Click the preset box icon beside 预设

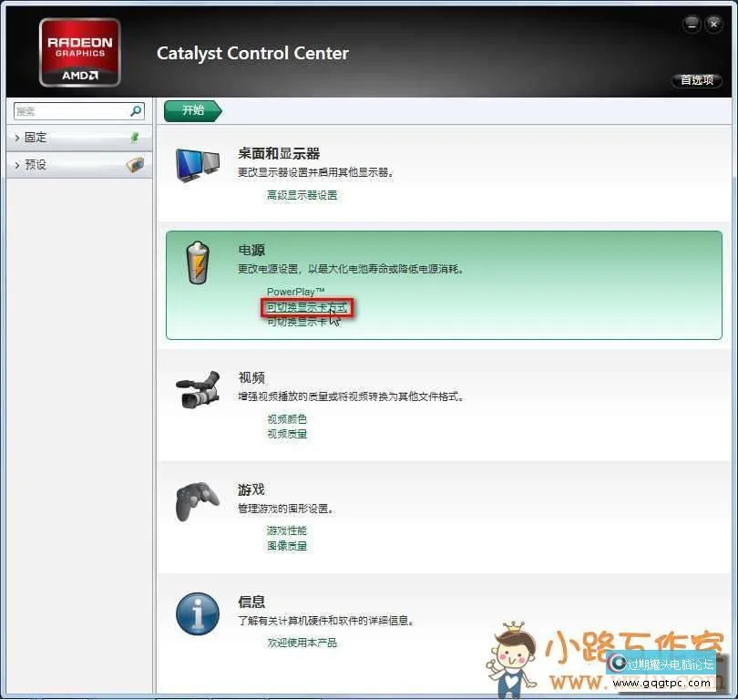133,165
